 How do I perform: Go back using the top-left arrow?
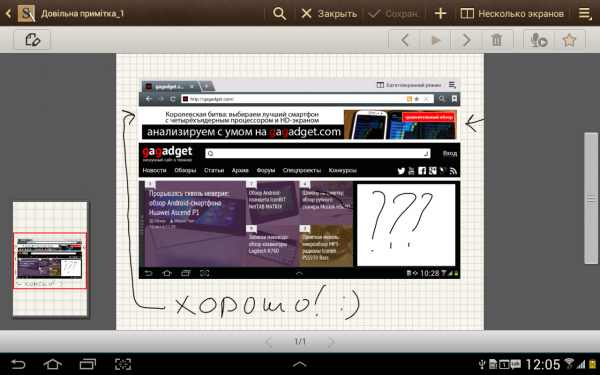coord(8,14)
